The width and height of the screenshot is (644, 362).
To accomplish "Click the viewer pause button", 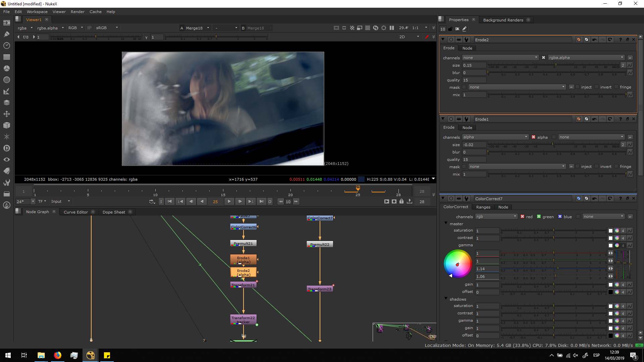I will [391, 28].
